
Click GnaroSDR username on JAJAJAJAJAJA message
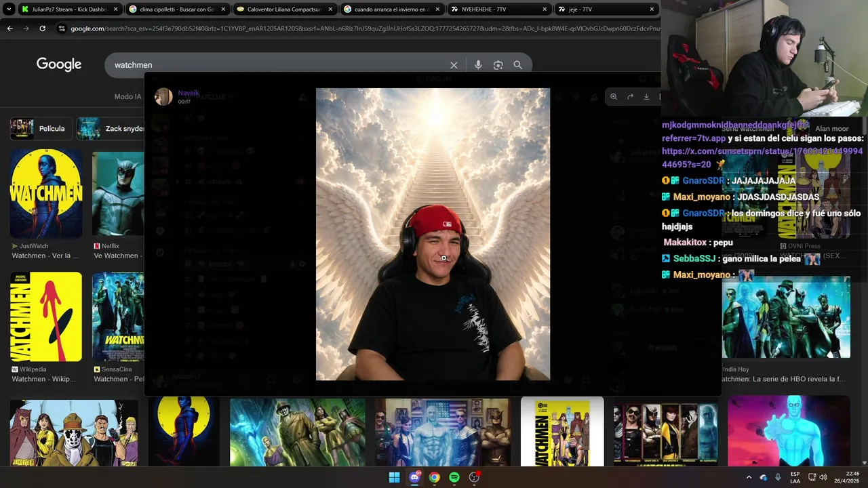pyautogui.click(x=703, y=181)
